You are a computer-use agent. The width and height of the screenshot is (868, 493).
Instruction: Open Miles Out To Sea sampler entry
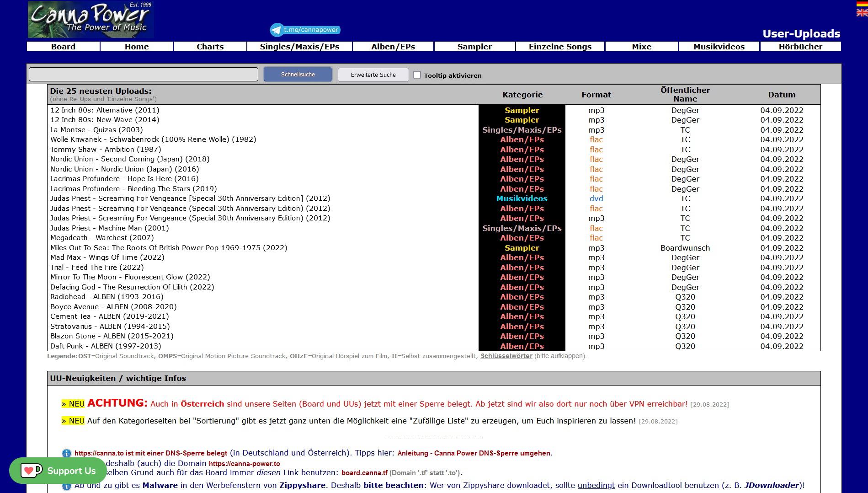coord(169,248)
